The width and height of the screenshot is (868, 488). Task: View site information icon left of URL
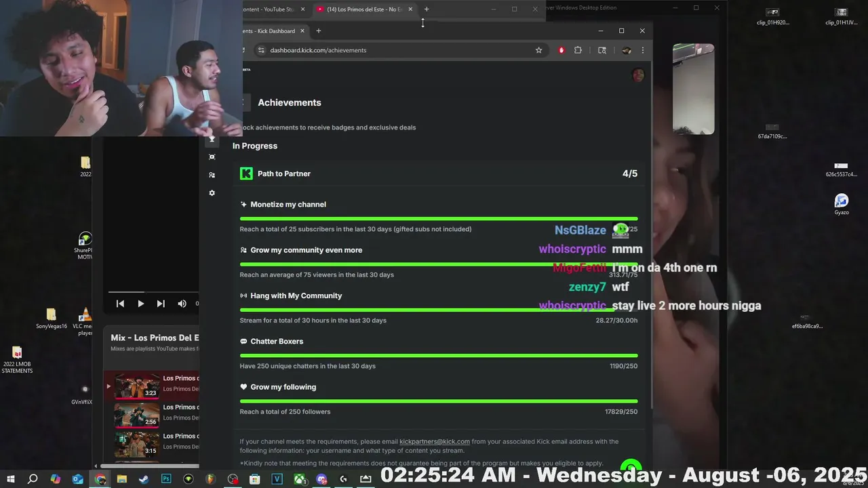click(x=261, y=50)
